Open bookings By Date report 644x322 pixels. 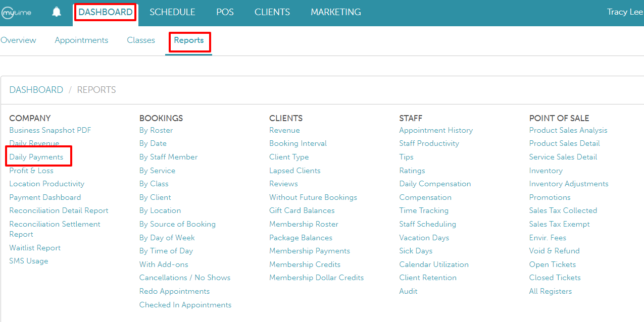[x=153, y=143]
